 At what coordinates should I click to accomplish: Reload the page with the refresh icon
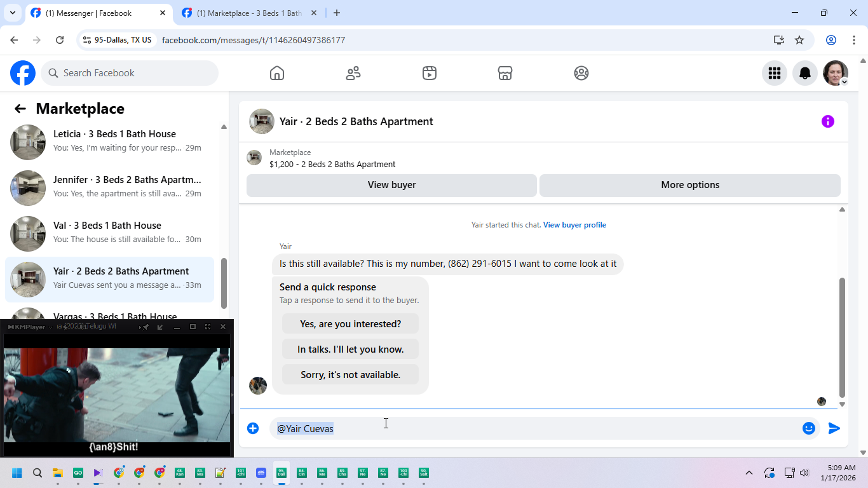pos(60,40)
